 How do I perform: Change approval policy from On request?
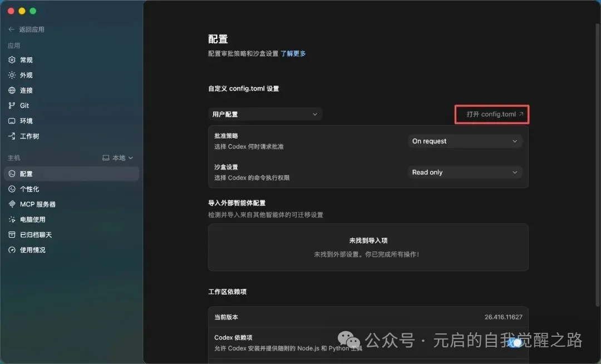click(x=465, y=141)
